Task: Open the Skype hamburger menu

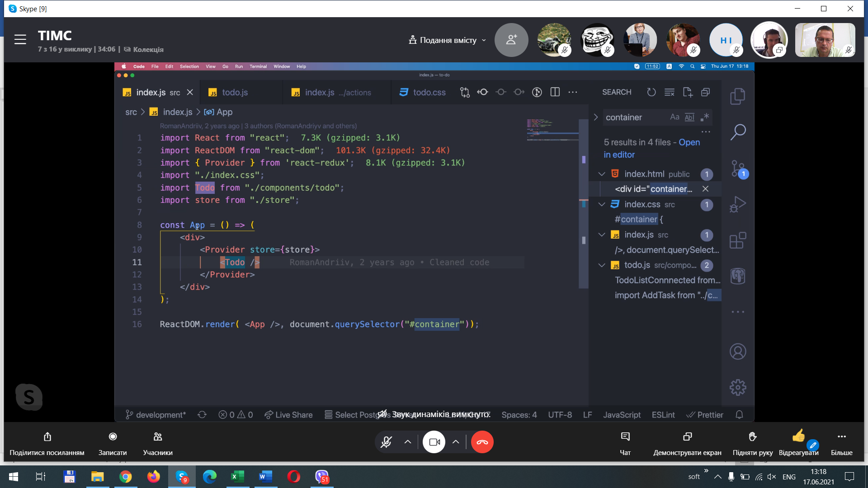Action: coord(20,40)
